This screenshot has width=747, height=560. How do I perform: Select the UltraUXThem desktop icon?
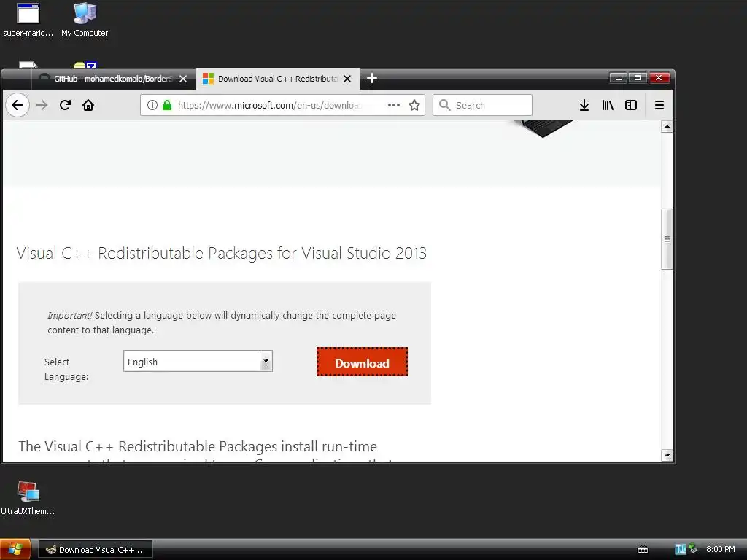(28, 498)
